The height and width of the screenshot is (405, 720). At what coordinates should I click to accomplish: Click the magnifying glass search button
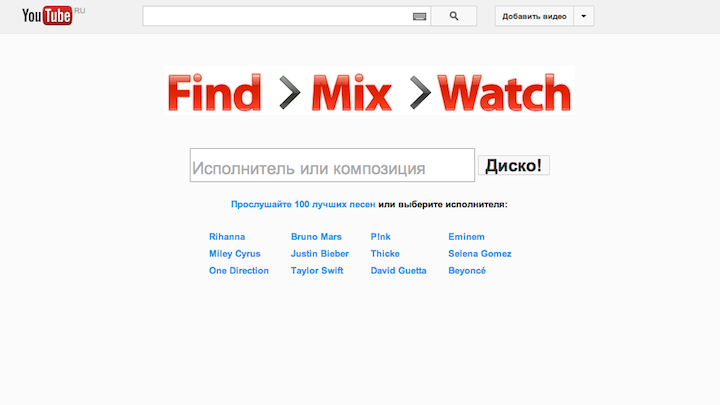pos(454,16)
